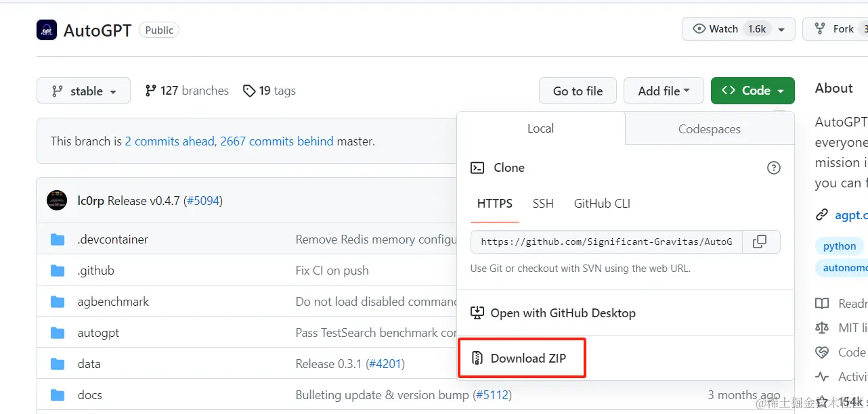Open the 'Remove Redis memory' commit message

[376, 239]
